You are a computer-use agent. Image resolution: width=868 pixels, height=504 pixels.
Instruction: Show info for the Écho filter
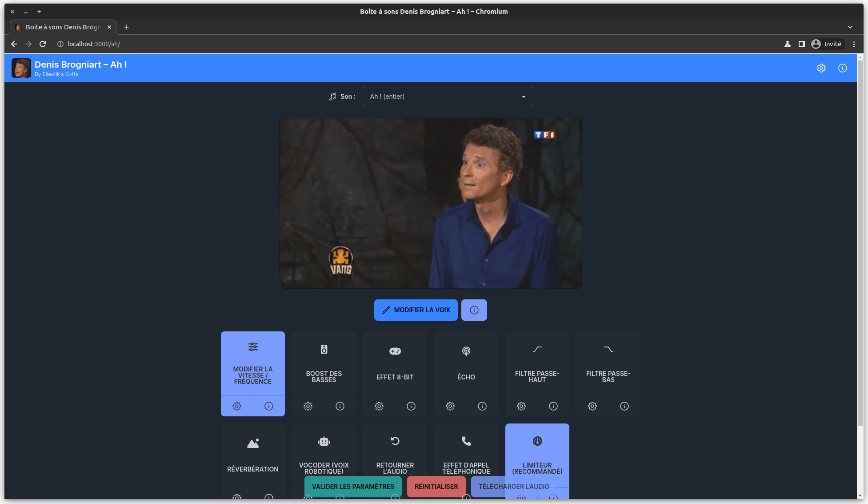tap(482, 406)
